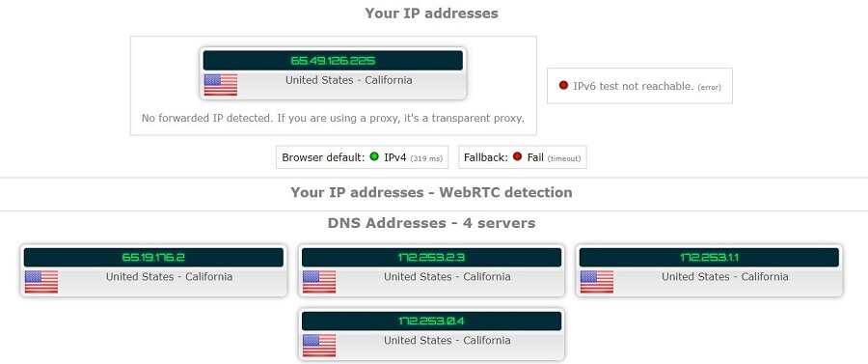
Task: Click the flag icon under 172.253.2.3
Action: tap(319, 282)
